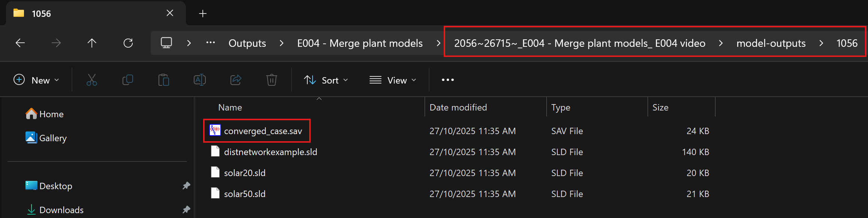Navigate to Outputs via breadcrumb
Image resolution: width=868 pixels, height=218 pixels.
click(x=247, y=43)
